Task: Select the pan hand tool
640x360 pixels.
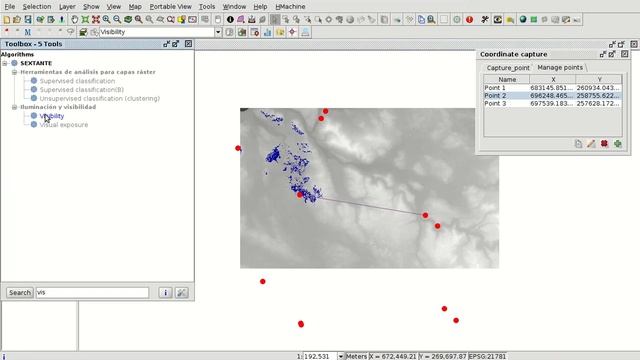Action: (x=74, y=19)
